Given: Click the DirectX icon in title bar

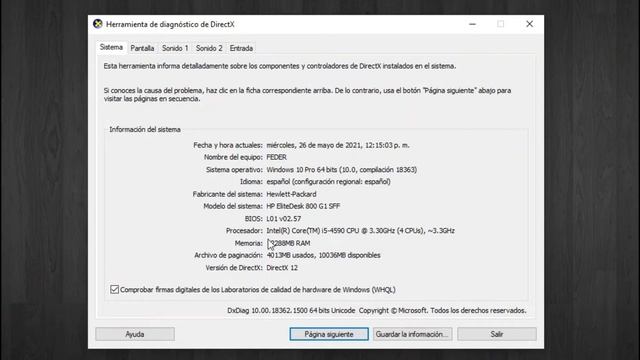Looking at the screenshot, I should [98, 24].
